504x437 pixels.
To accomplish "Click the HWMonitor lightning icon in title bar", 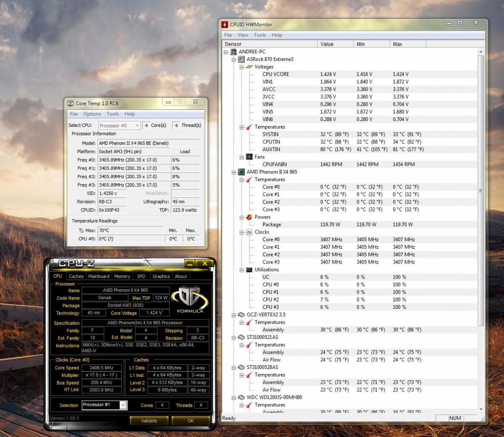I will (225, 24).
